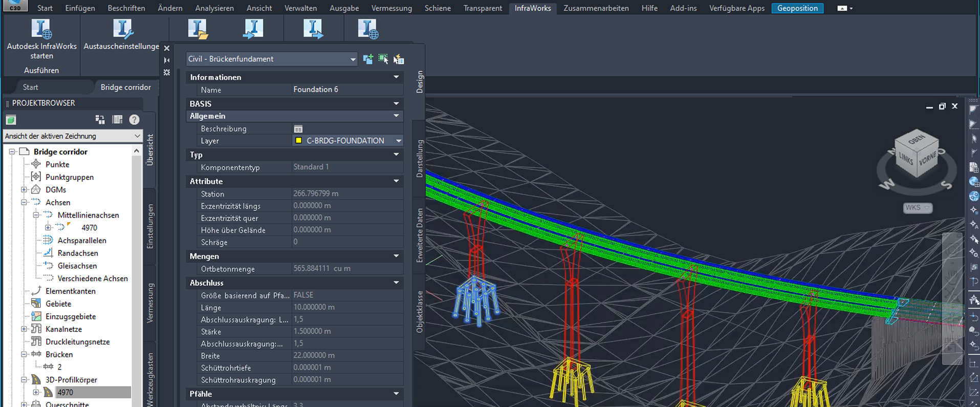Screen dimensions: 980x407
Task: Click the Breite value 22.000000 m
Action: pyautogui.click(x=348, y=355)
